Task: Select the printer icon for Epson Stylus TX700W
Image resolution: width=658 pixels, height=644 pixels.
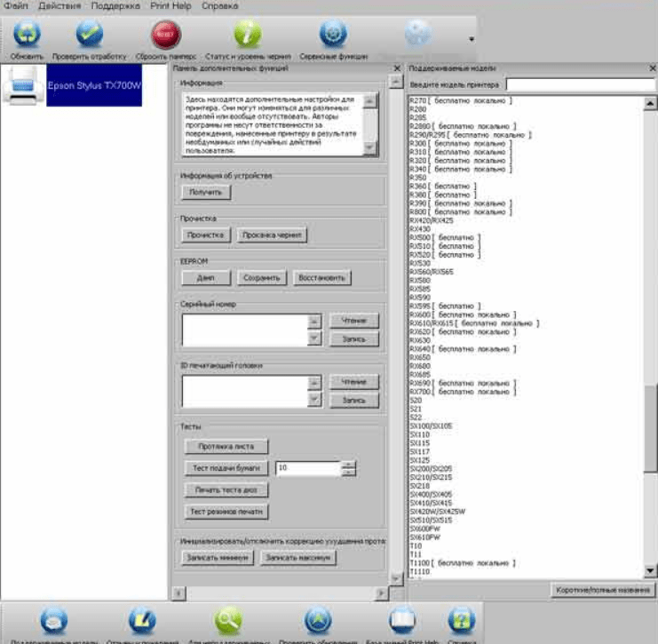Action: (23, 85)
